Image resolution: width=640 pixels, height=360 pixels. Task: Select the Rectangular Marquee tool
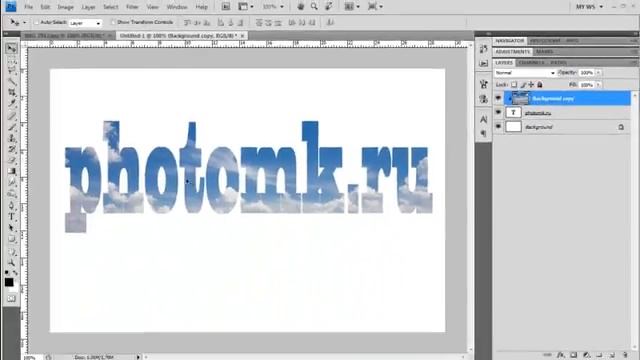tap(11, 61)
